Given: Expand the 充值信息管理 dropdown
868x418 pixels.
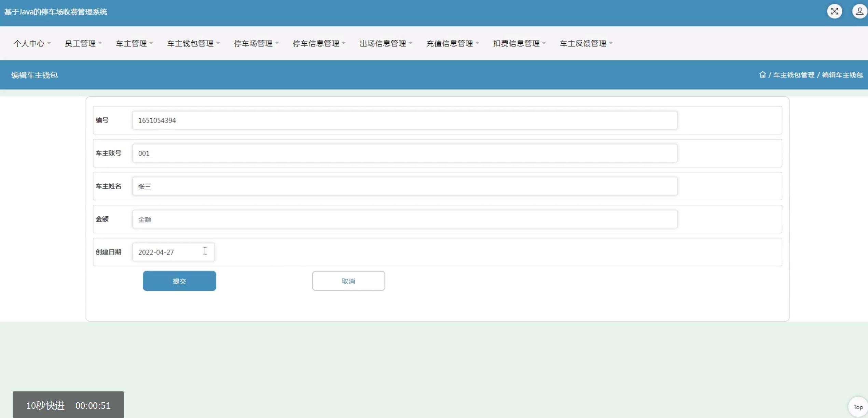Looking at the screenshot, I should click(x=453, y=43).
